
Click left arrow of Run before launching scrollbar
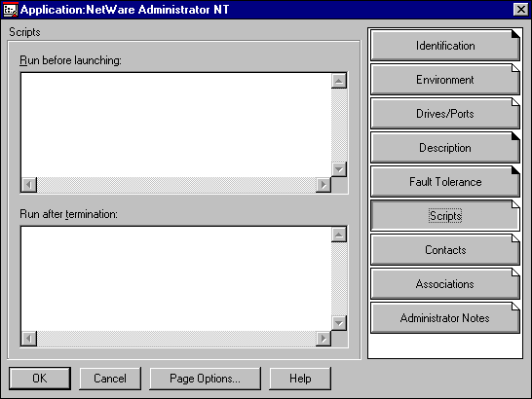(x=29, y=185)
